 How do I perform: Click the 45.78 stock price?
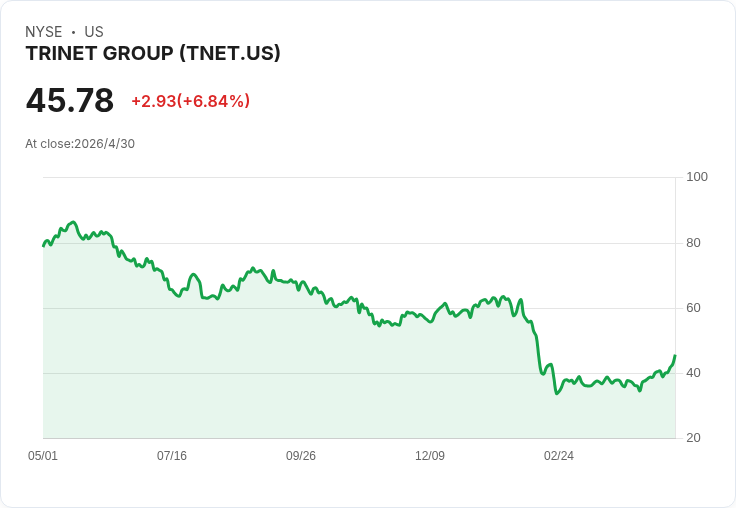coord(70,100)
